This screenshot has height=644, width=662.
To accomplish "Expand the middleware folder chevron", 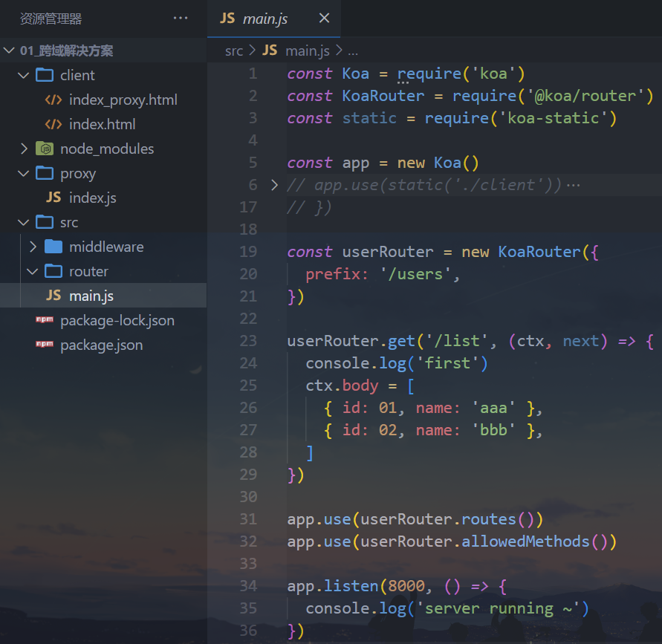I will [33, 247].
